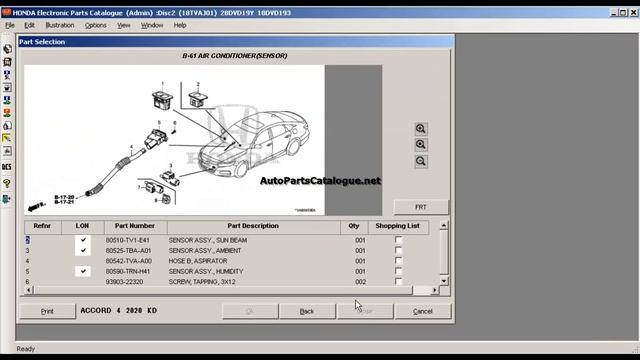Click the exit door icon at toolbar bottom

click(7, 199)
